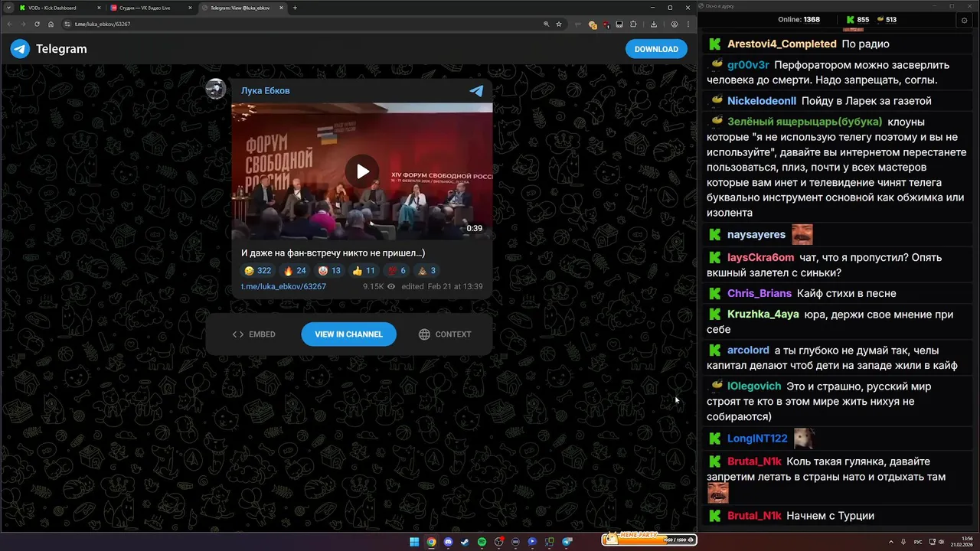Click the EMBED button
Viewport: 980px width, 551px height.
[254, 334]
